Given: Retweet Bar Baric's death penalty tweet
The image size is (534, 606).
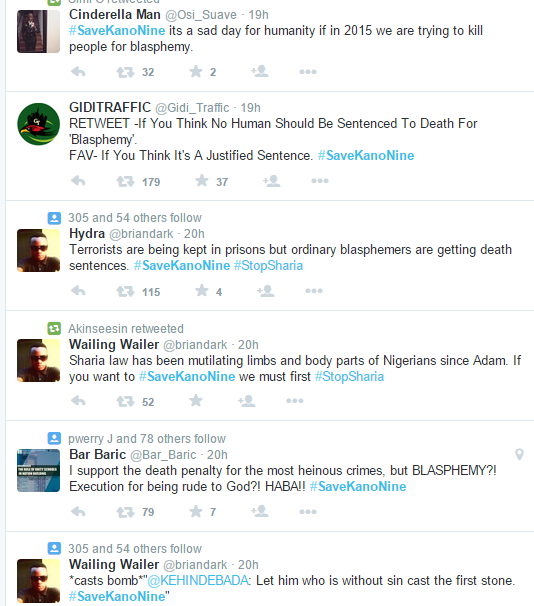Looking at the screenshot, I should (125, 512).
